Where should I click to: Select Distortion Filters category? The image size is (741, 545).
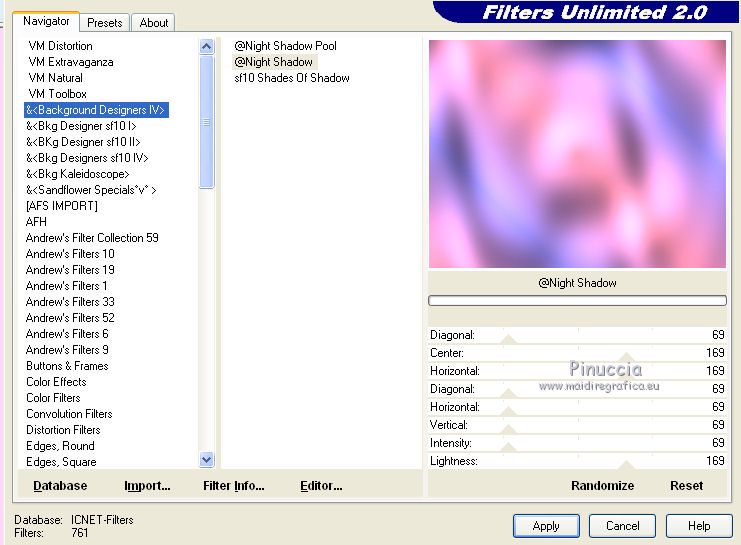pyautogui.click(x=63, y=430)
